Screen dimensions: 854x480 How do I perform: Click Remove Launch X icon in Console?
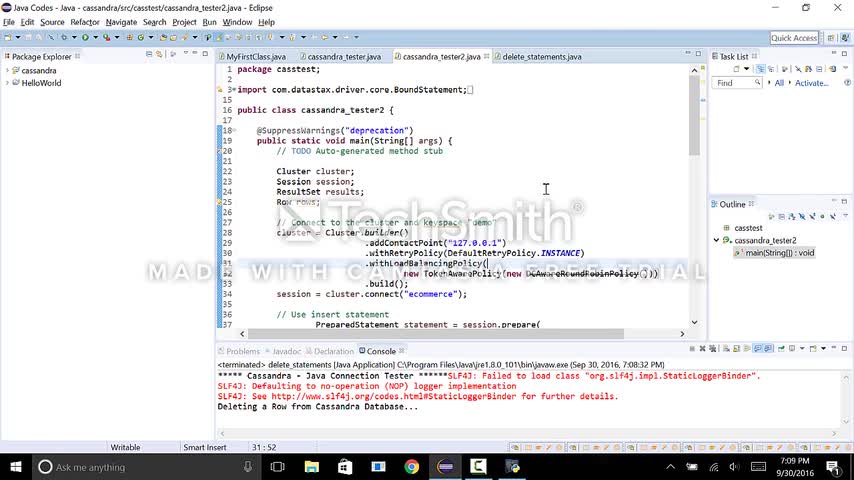(703, 349)
